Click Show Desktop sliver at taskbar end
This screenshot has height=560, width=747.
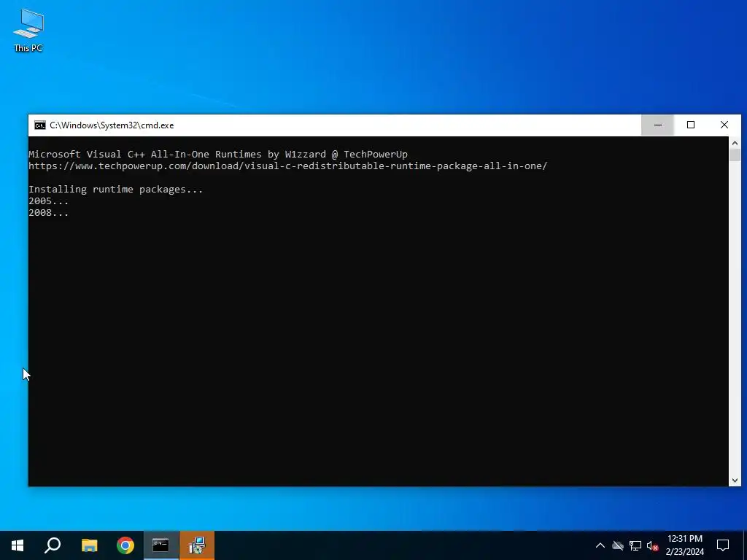click(x=745, y=545)
